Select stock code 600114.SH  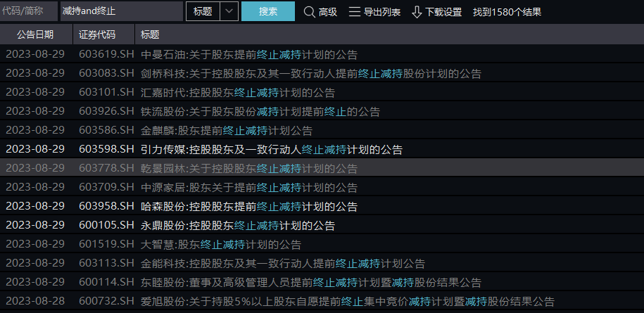[106, 282]
